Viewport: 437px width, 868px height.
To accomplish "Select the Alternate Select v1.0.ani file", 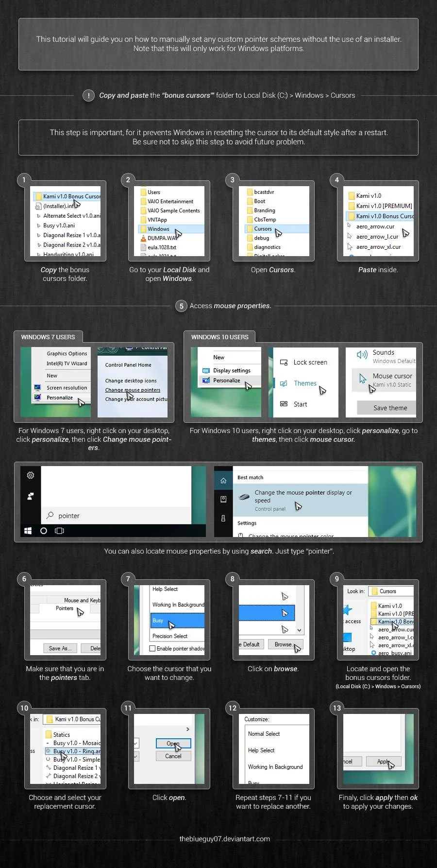I will (x=68, y=216).
